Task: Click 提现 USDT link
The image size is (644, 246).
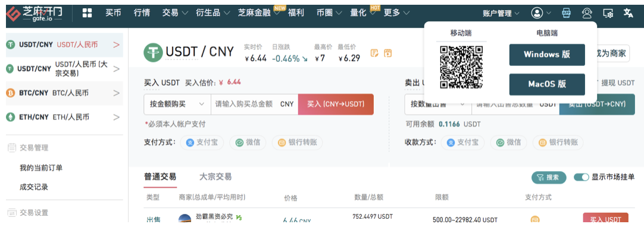Action: click(618, 83)
